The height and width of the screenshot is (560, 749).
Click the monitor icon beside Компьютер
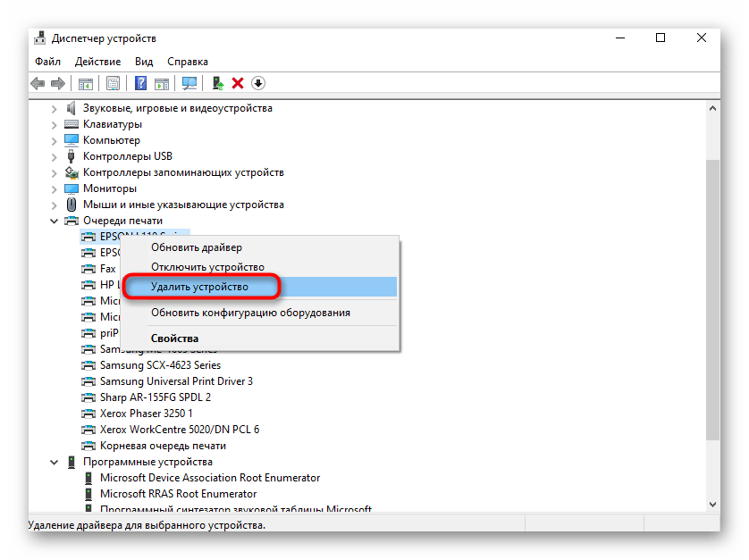click(x=72, y=140)
